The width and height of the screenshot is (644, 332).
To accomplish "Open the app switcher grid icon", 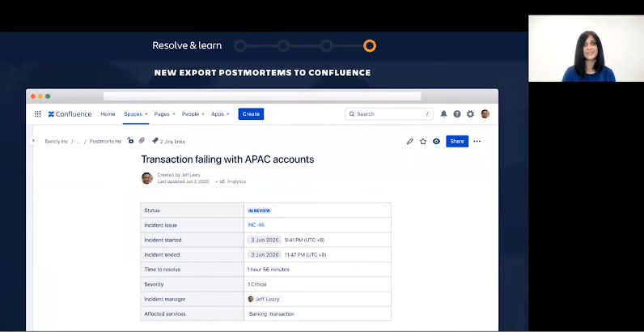I will [x=37, y=114].
